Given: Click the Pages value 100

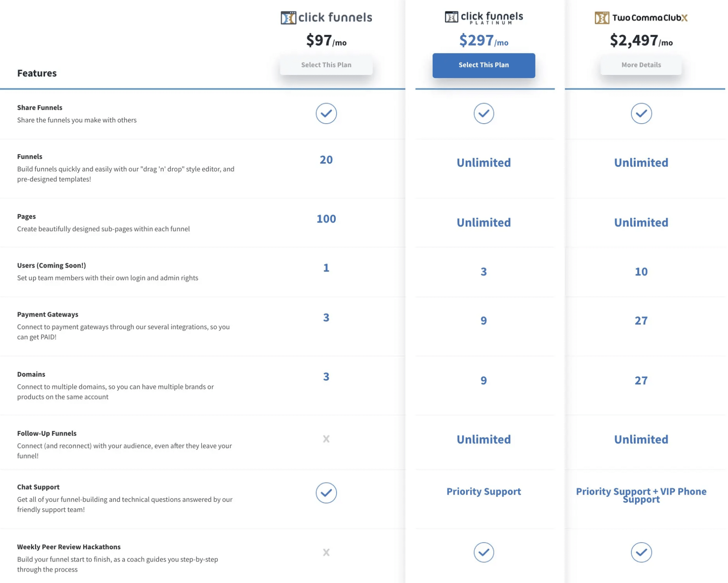Looking at the screenshot, I should (326, 219).
